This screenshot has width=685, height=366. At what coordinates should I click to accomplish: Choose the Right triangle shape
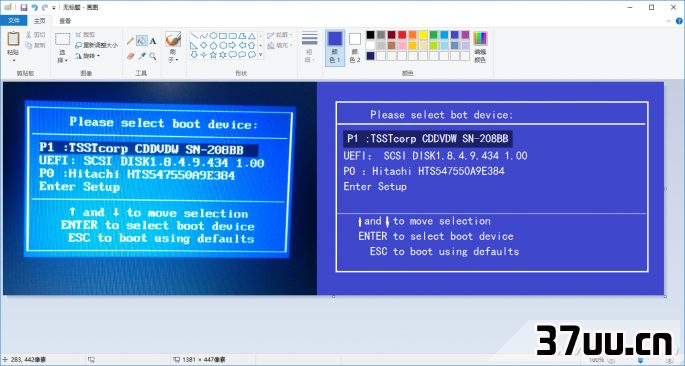click(x=194, y=45)
